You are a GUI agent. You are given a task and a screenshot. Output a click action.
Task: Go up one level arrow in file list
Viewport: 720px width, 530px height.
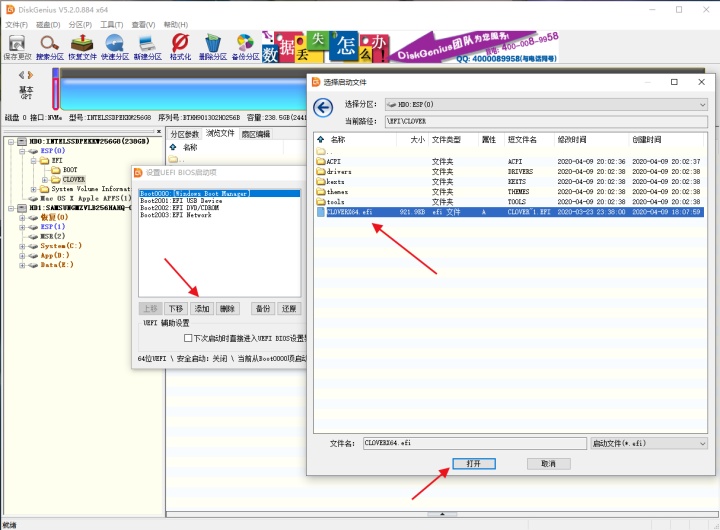pyautogui.click(x=321, y=140)
